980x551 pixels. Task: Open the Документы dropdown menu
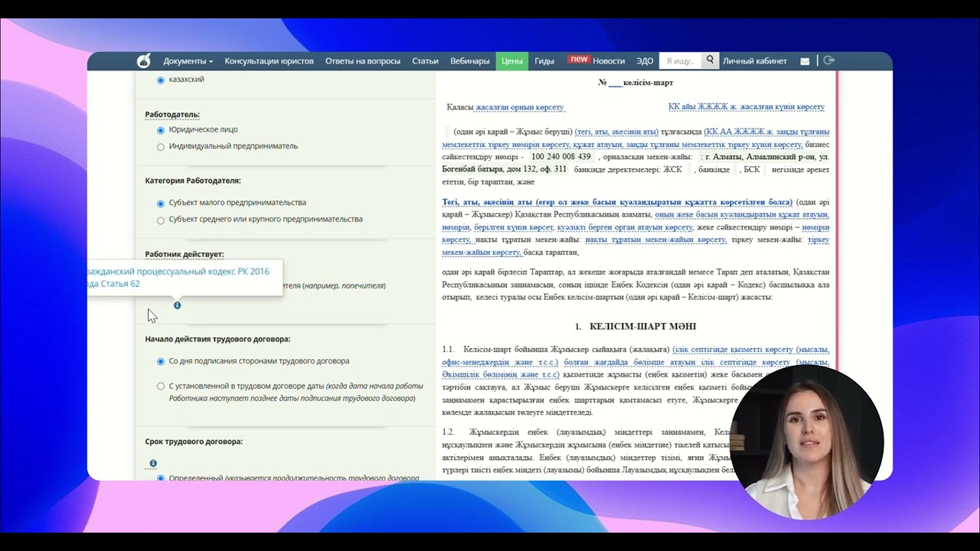click(188, 61)
